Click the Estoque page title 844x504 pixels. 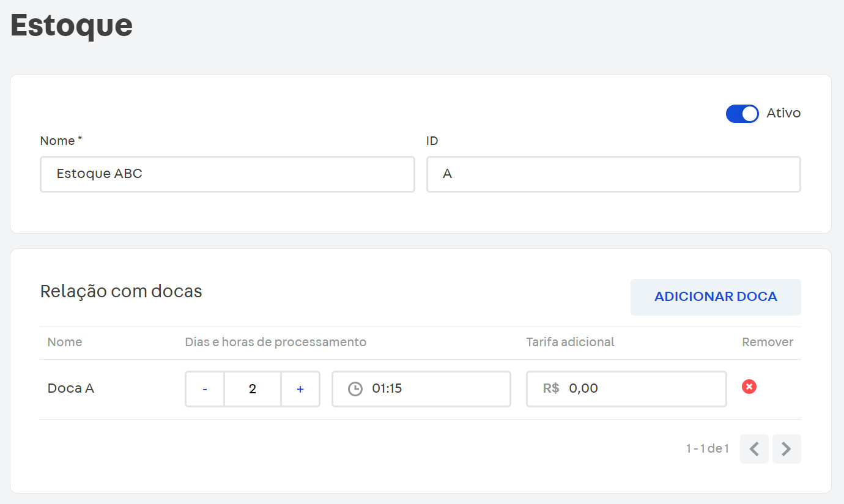[x=70, y=25]
